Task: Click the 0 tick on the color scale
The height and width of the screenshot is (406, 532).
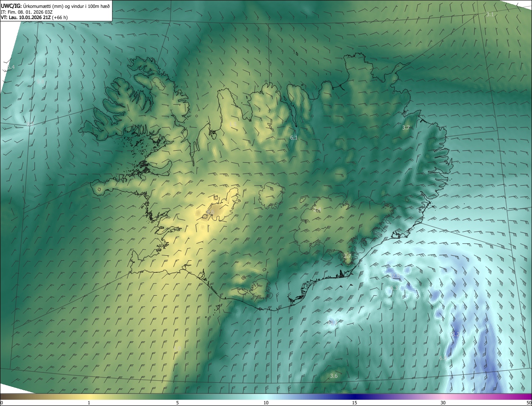Action: [x=2, y=403]
